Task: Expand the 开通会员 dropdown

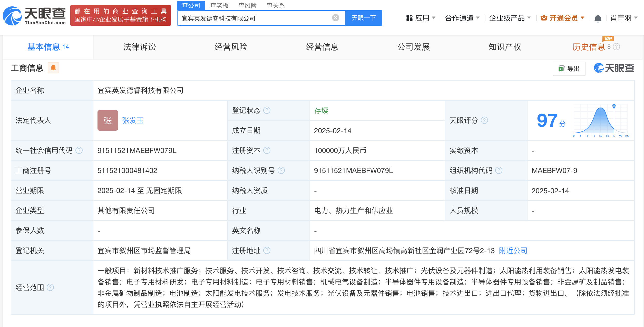Action: pos(562,18)
